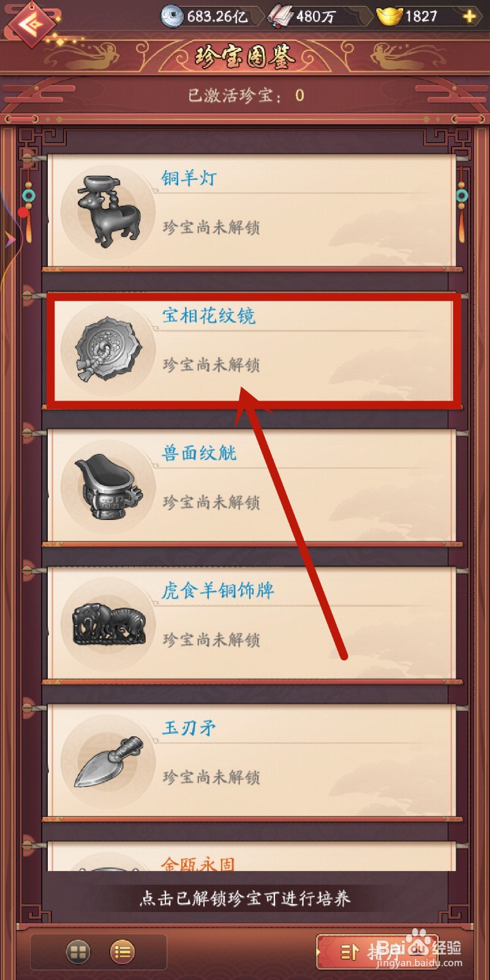490x980 pixels.
Task: Open the 铜羊灯 treasure title
Action: coord(189,178)
